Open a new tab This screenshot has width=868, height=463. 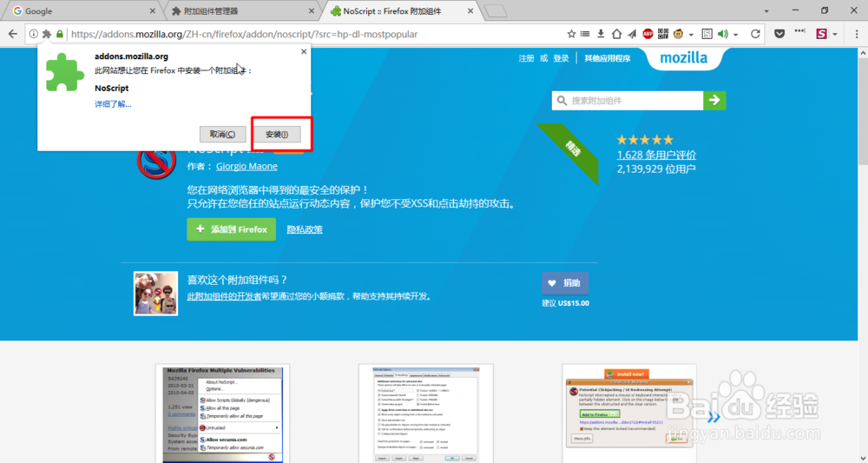495,11
